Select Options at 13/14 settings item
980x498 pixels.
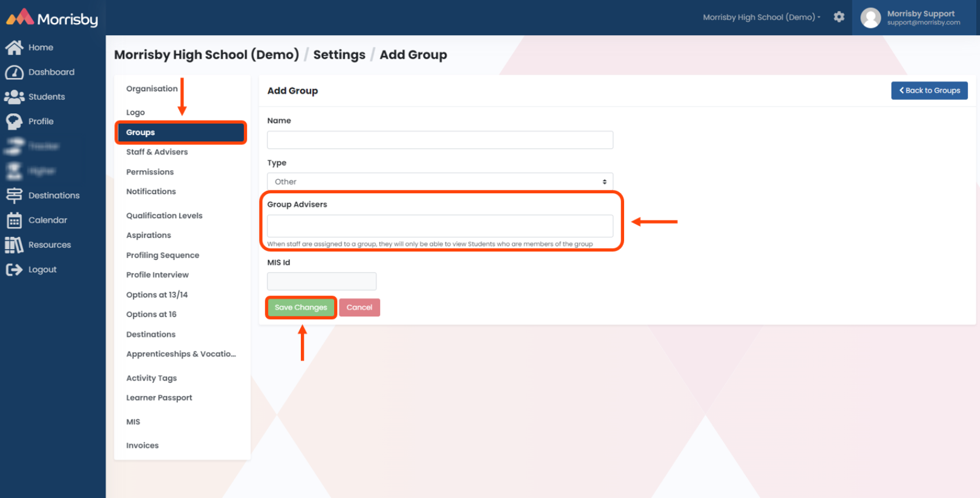[x=157, y=295]
